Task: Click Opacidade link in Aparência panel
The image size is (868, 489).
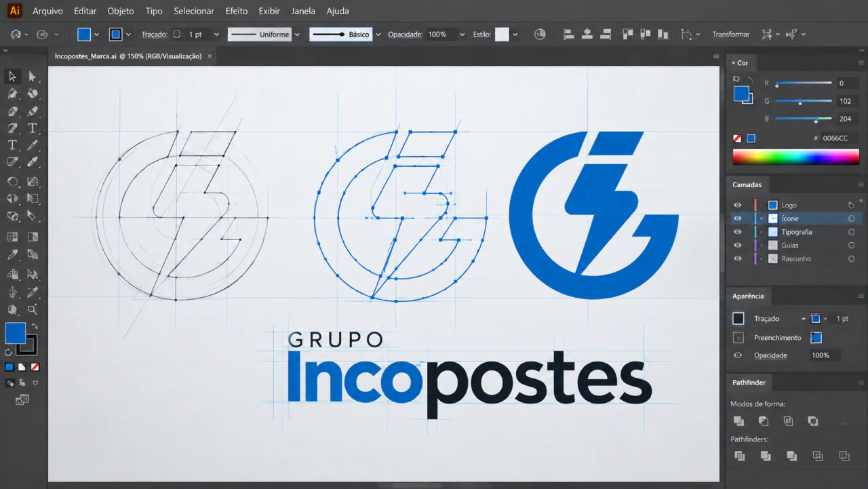Action: click(x=770, y=355)
